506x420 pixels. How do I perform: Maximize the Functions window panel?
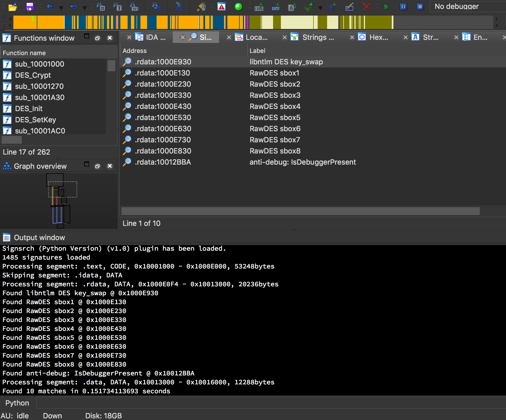(87, 36)
